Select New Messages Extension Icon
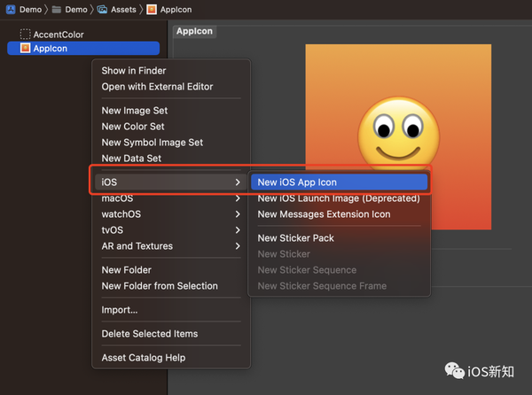 324,214
